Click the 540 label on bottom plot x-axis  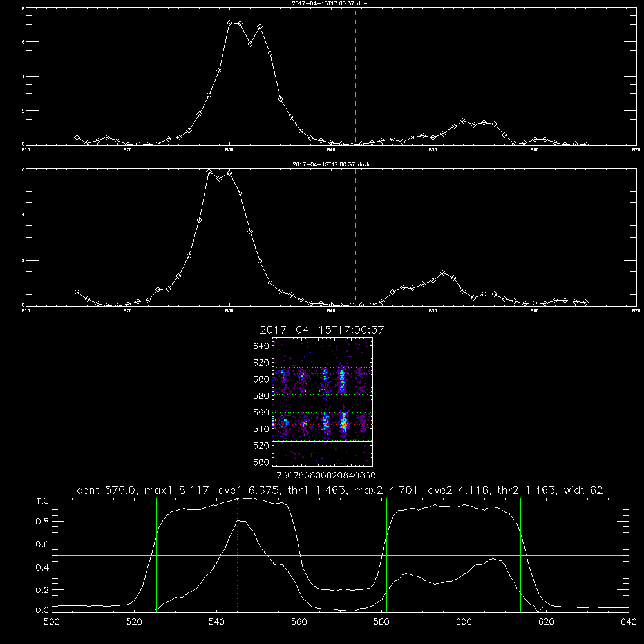(216, 622)
